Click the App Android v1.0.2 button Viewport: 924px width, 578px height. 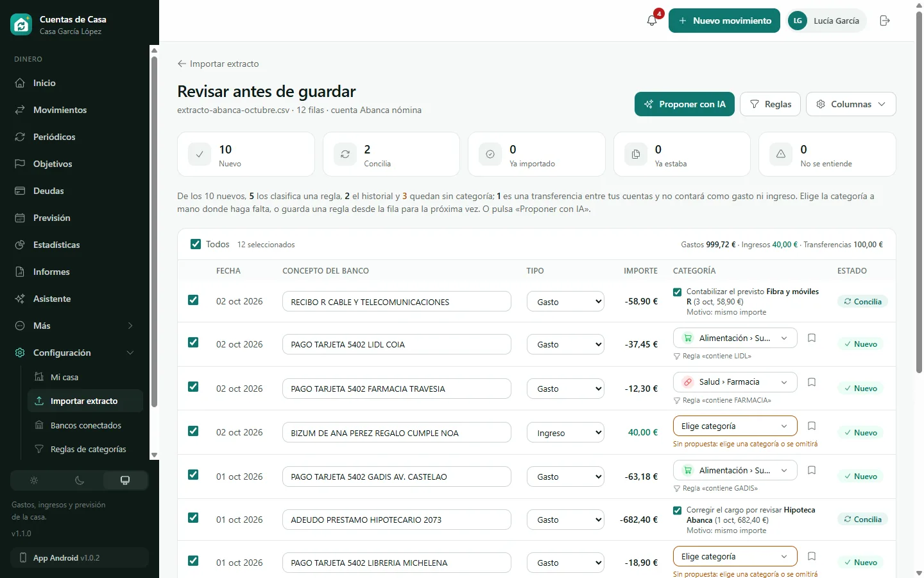[80, 557]
